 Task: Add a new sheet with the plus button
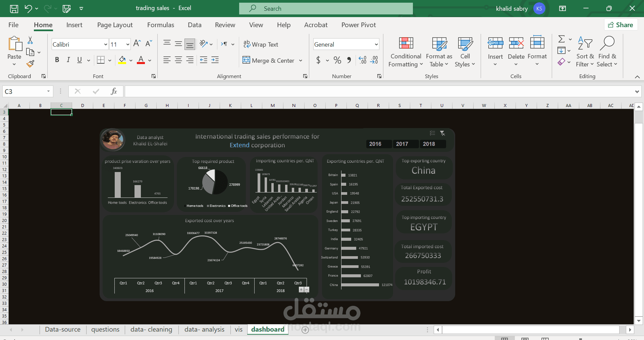305,330
